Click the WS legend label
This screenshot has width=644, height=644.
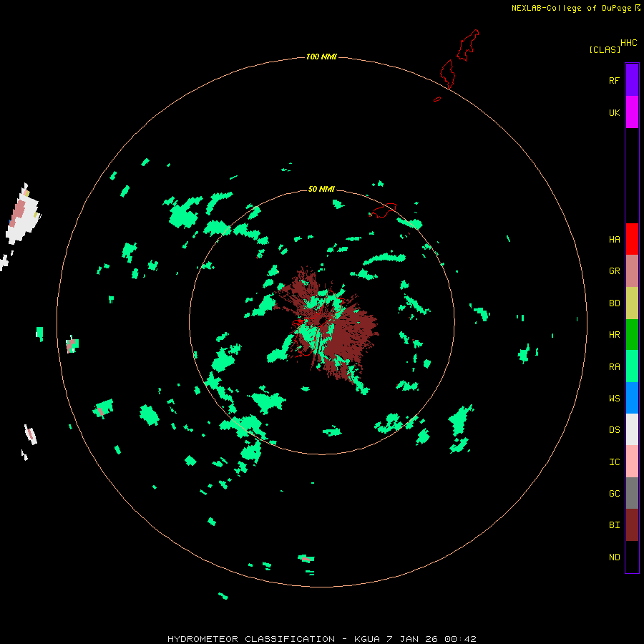pos(614,398)
